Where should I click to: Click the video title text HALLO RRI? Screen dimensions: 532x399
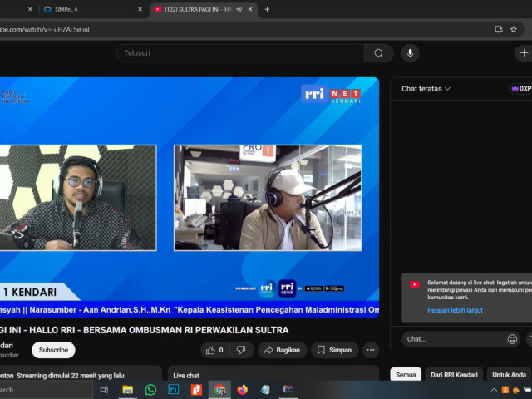pyautogui.click(x=52, y=330)
